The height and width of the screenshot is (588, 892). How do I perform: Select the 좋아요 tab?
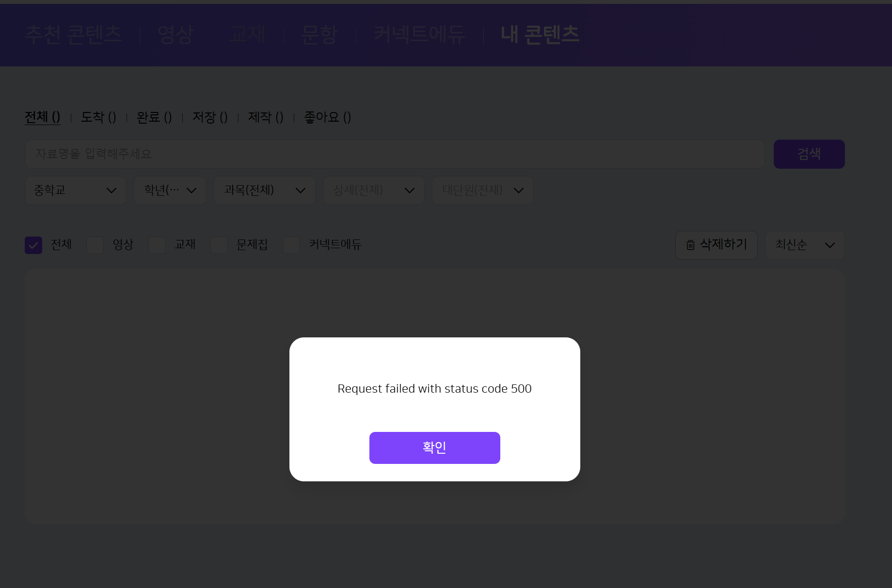coord(327,117)
